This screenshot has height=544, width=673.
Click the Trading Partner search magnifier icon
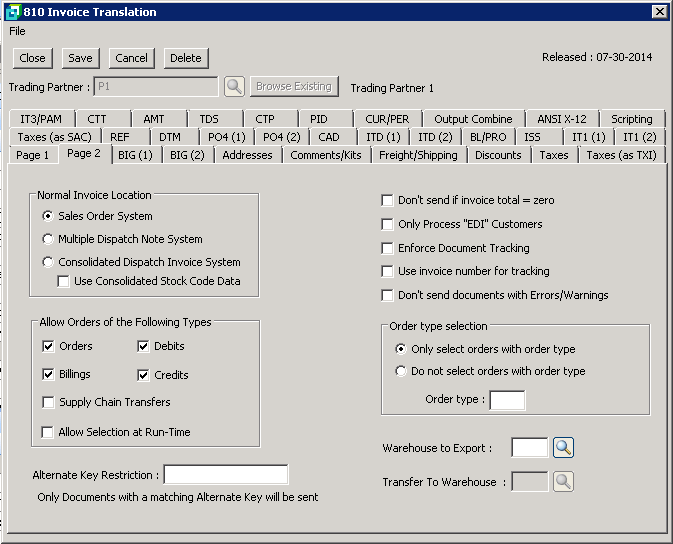pos(234,87)
